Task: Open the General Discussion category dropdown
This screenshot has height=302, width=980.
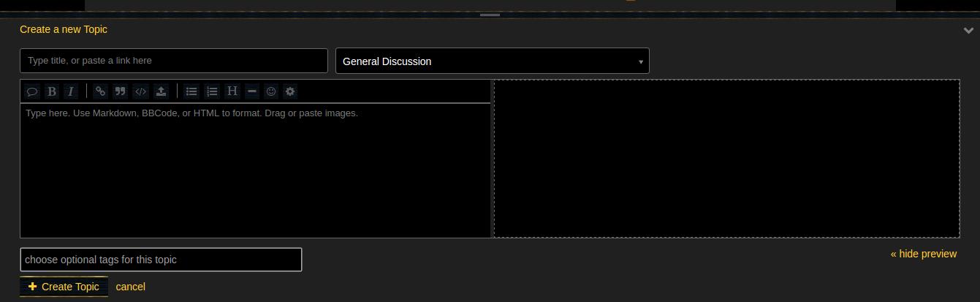Action: (x=492, y=61)
